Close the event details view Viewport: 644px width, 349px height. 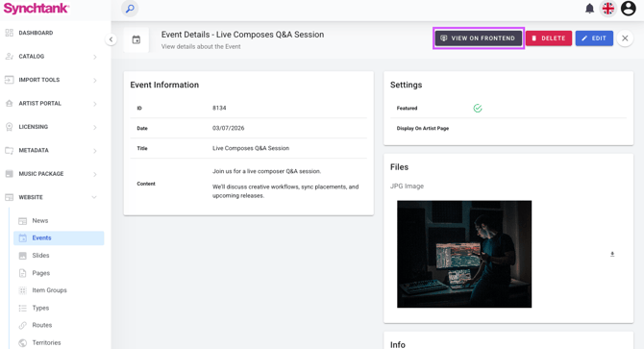(625, 38)
